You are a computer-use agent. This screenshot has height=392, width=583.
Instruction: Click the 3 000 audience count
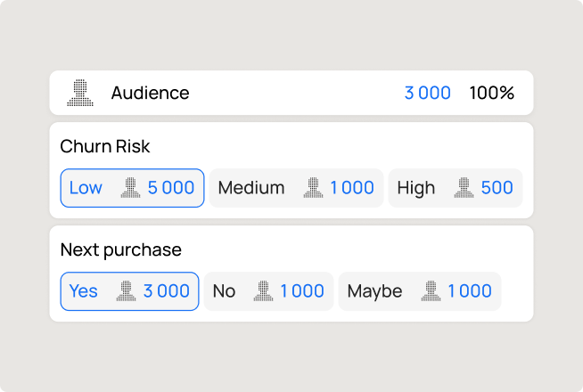(x=427, y=93)
